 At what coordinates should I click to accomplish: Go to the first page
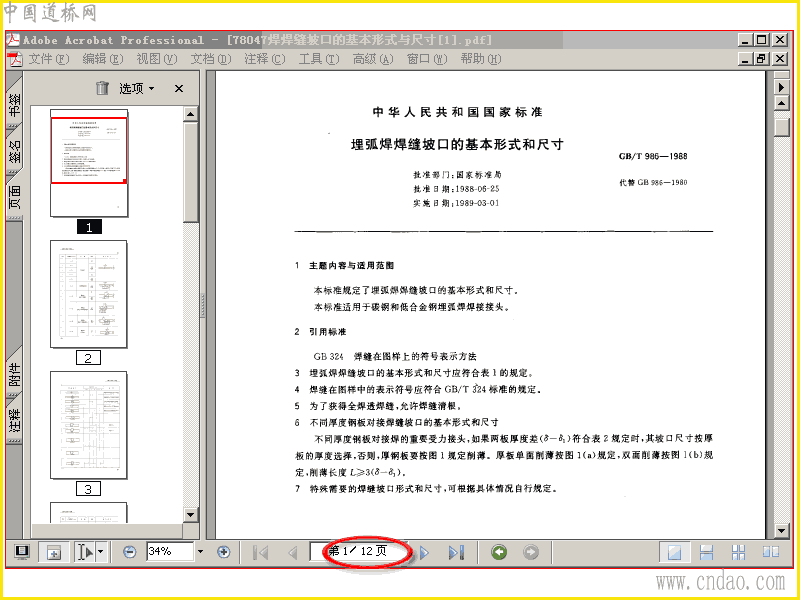click(261, 553)
